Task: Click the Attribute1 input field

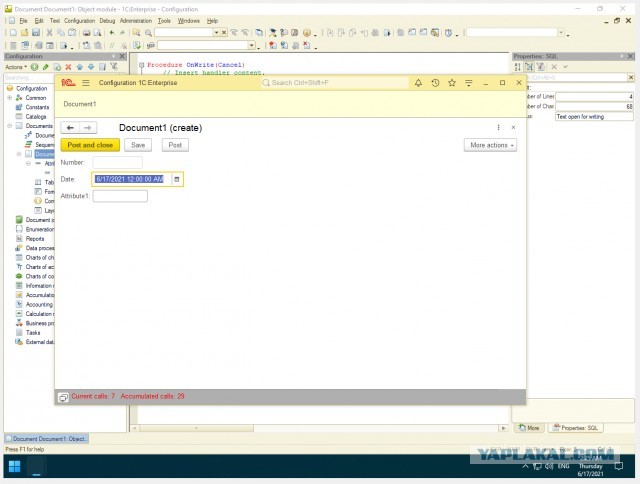Action: (x=120, y=196)
